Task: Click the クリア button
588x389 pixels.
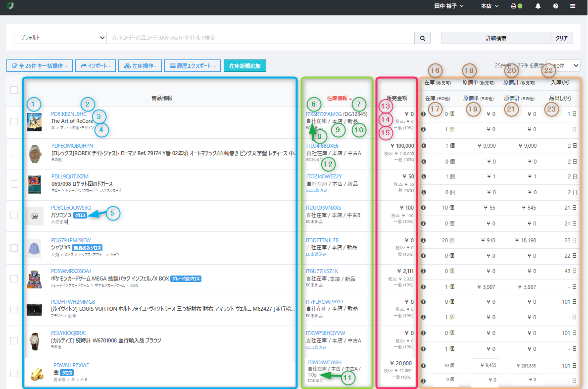Action: (561, 38)
